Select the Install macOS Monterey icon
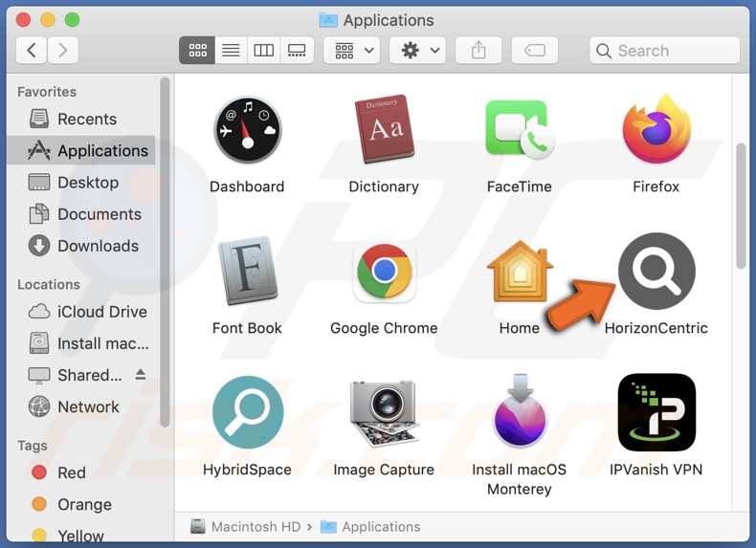Viewport: 756px width, 548px height. pyautogui.click(x=520, y=410)
